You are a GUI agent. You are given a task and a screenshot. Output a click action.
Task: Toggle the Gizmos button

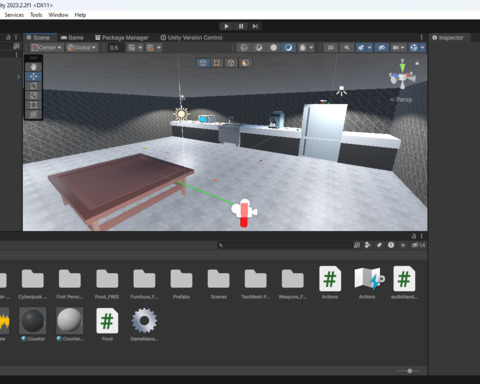point(414,48)
